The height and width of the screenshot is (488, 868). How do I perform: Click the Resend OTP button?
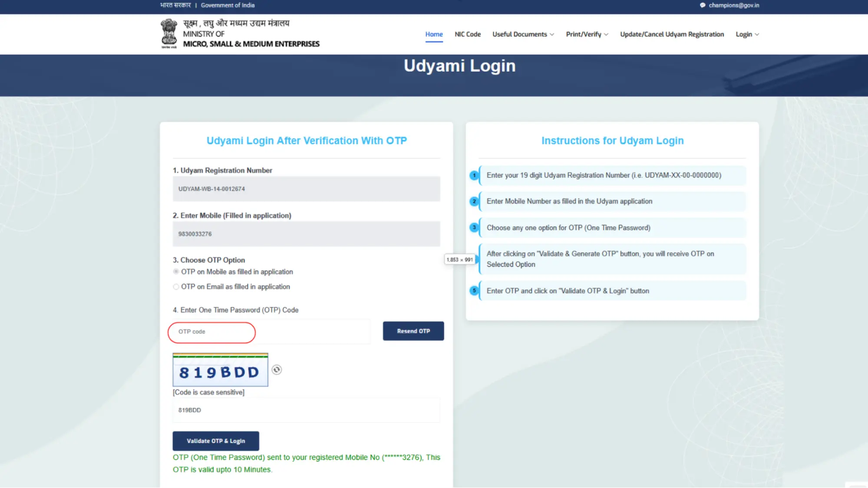click(x=413, y=331)
